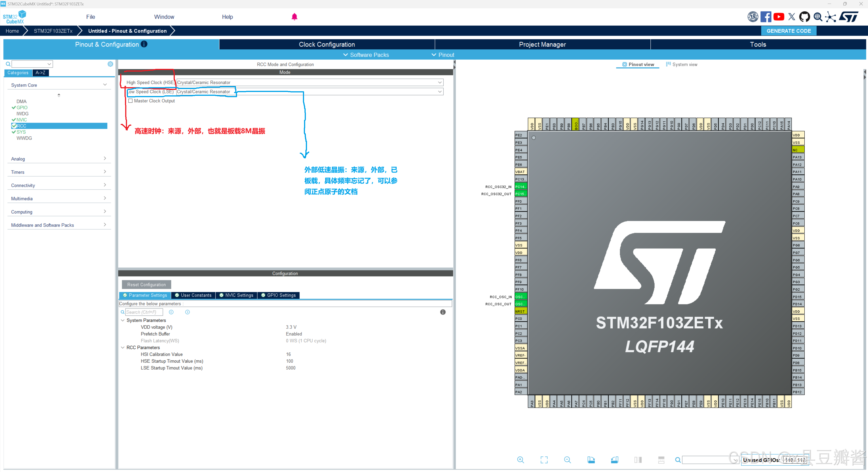Screen dimensions: 868x472
Task: Enable the Master Clock Output checkbox
Action: (130, 101)
